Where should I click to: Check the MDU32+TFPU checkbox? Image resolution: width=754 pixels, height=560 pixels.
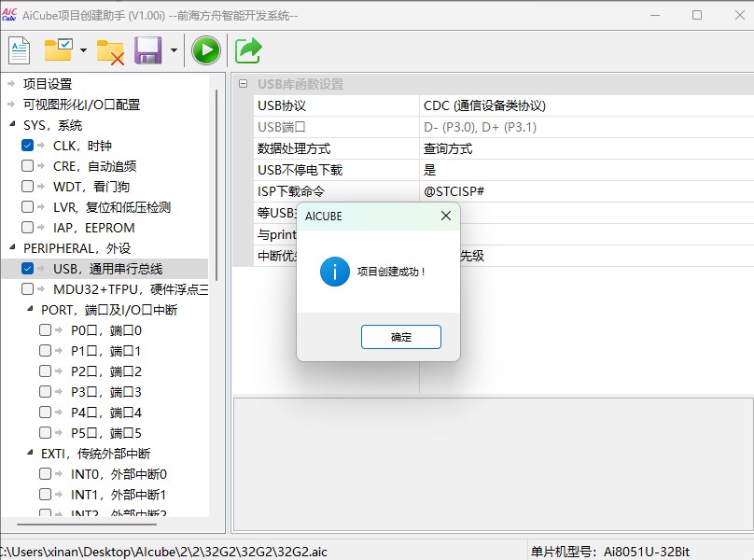click(x=27, y=288)
